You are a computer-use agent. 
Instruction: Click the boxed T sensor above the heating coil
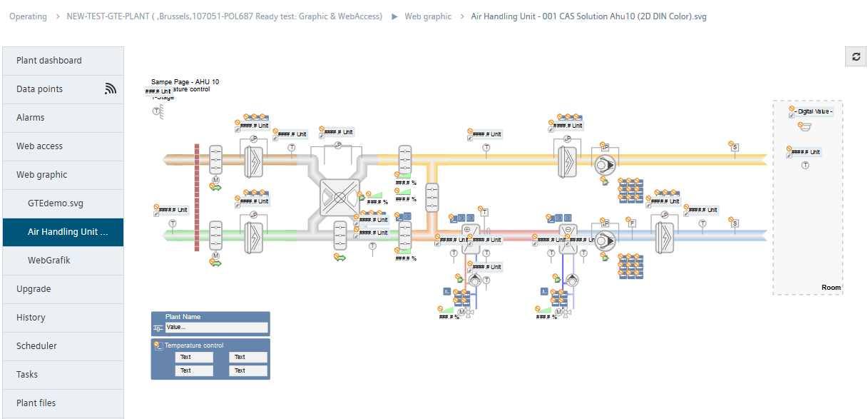(x=485, y=212)
